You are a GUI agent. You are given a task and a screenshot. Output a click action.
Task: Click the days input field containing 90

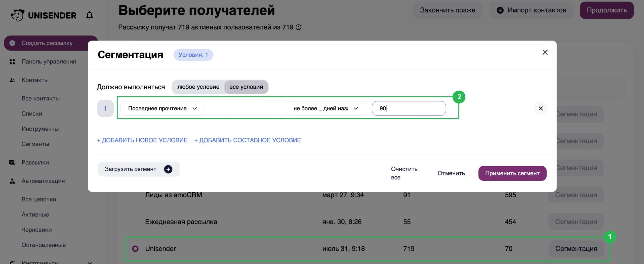[409, 108]
